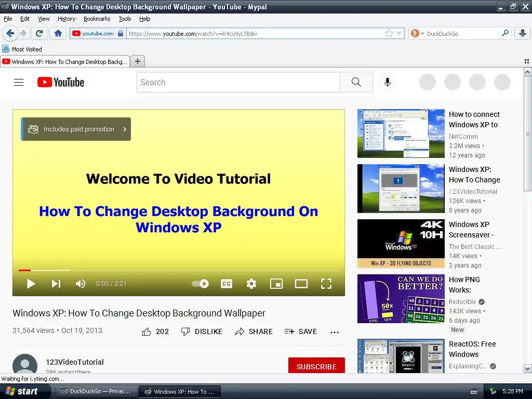Open the History menu
Screen dimensions: 532x399
(66, 19)
